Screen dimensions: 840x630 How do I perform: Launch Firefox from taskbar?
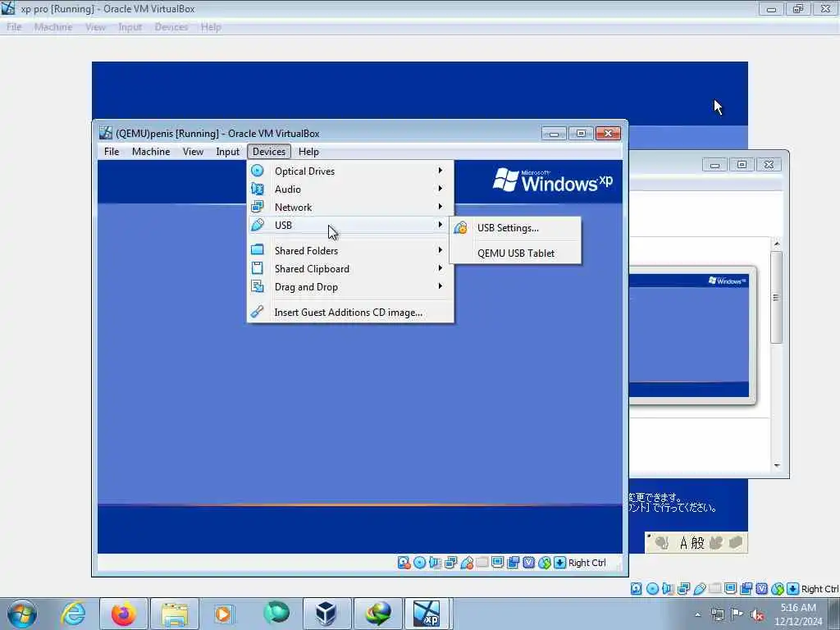pos(124,614)
